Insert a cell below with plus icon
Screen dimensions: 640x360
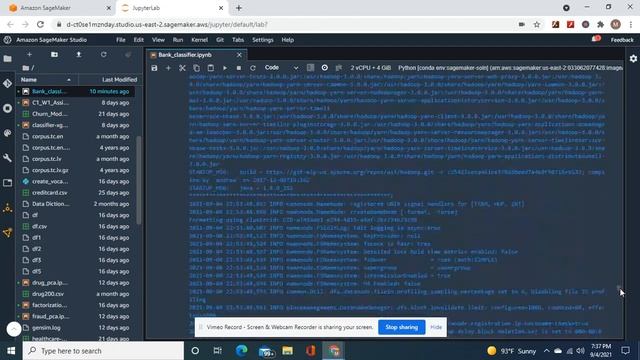click(x=168, y=68)
